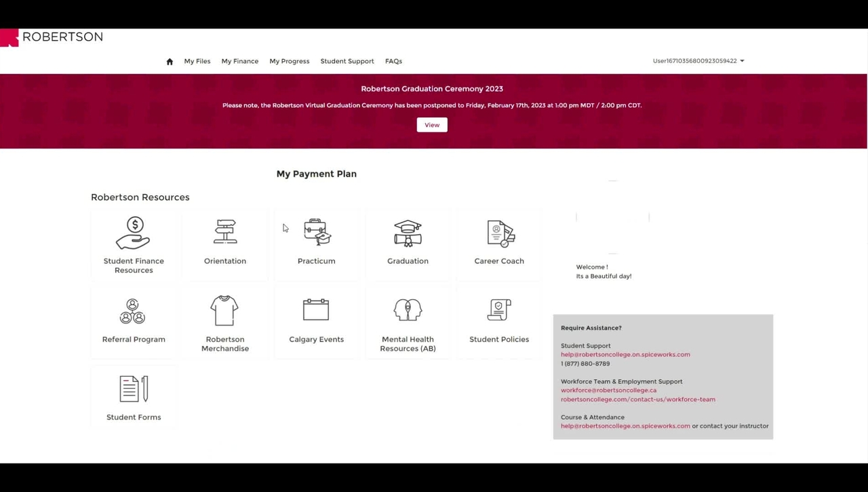Click the Career Coach label
This screenshot has height=492, width=868.
[x=499, y=261]
